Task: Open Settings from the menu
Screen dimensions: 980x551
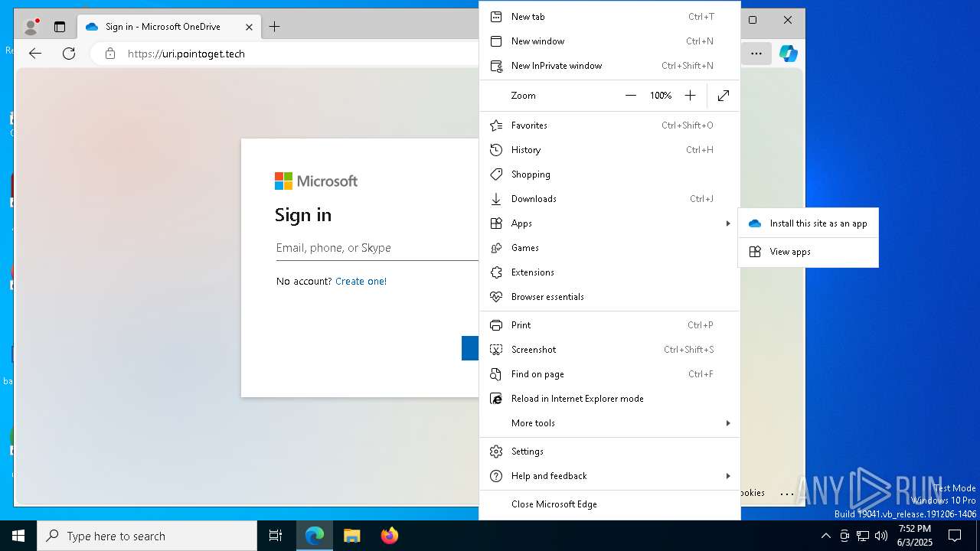Action: click(x=609, y=452)
